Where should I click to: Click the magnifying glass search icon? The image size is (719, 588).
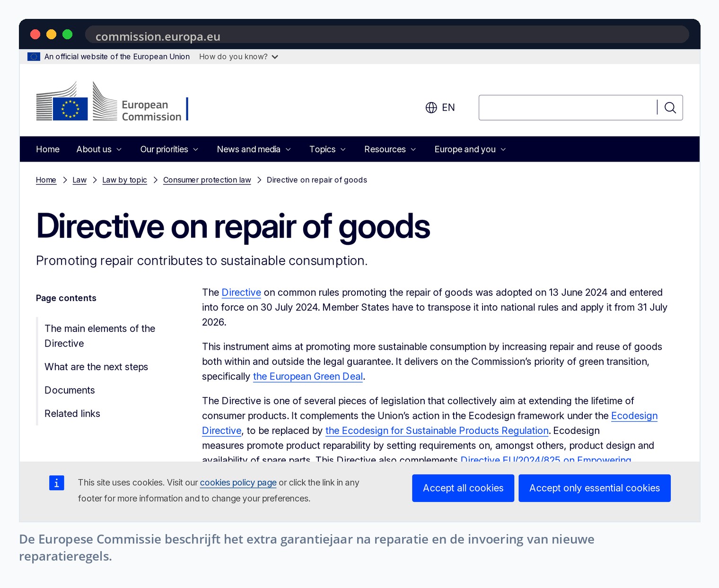670,108
